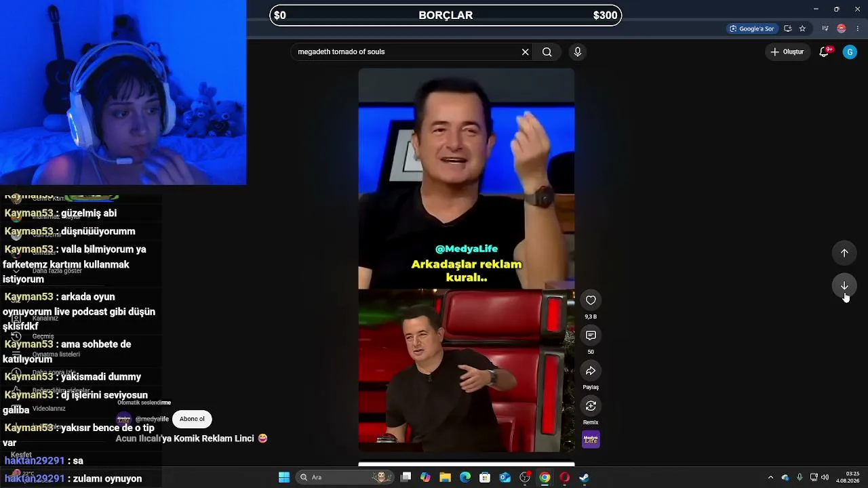Open the taskbar clock and date
This screenshot has width=868, height=488.
click(x=848, y=477)
